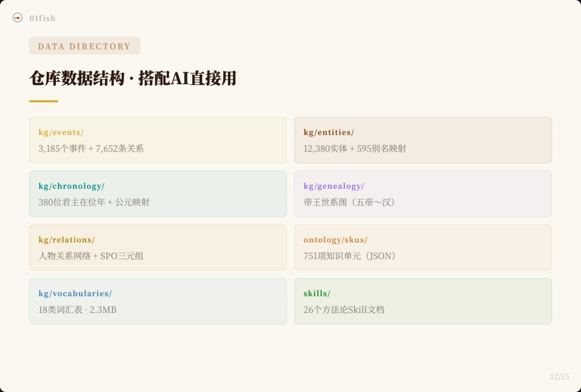This screenshot has width=581, height=392.
Task: Click the 751项知识单元 description text
Action: tap(351, 256)
